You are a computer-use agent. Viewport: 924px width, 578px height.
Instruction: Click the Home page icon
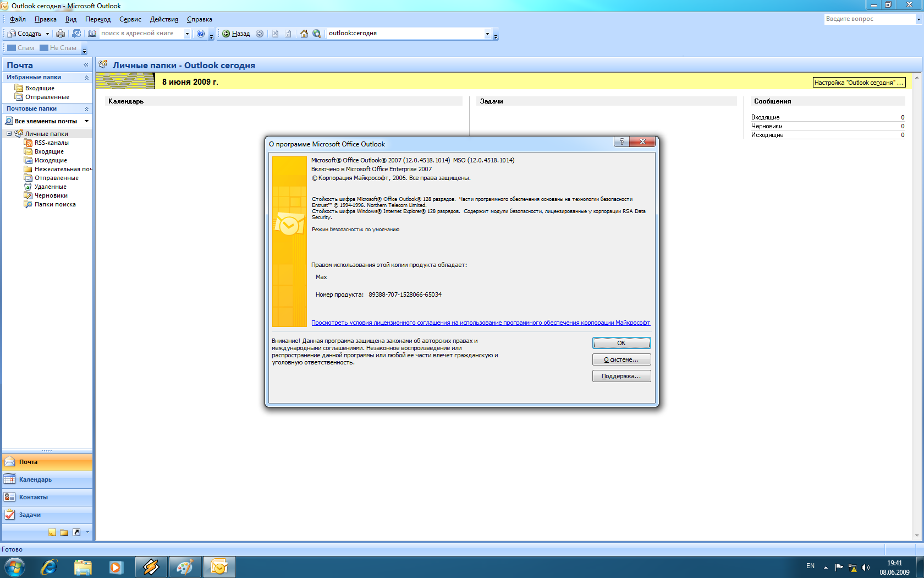304,34
